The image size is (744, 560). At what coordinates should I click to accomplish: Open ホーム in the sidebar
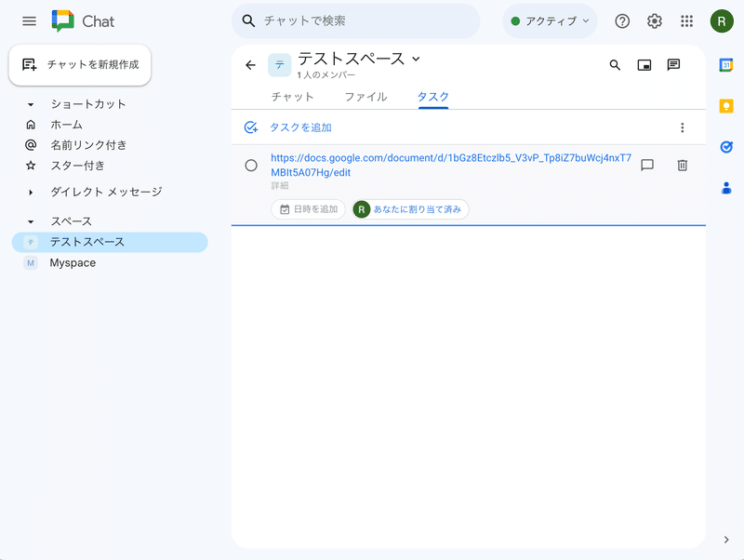(66, 125)
